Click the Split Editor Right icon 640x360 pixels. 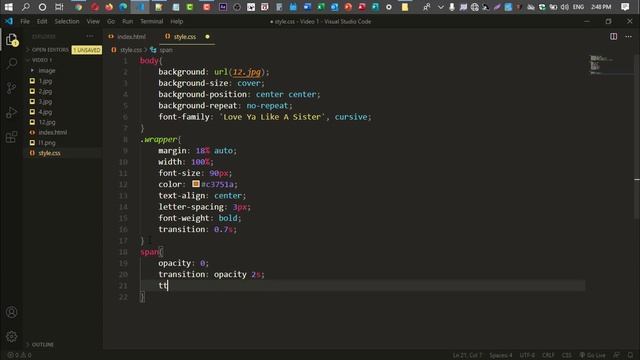pyautogui.click(x=613, y=36)
